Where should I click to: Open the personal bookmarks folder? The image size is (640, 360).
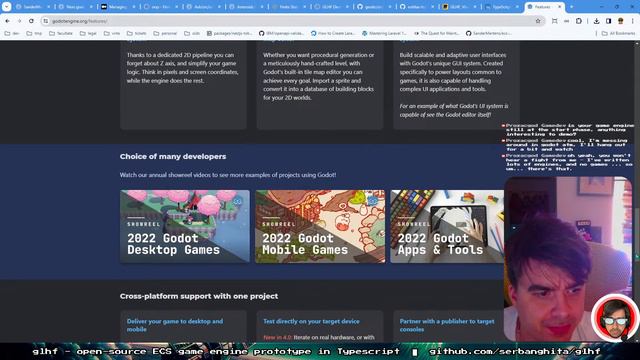point(165,33)
